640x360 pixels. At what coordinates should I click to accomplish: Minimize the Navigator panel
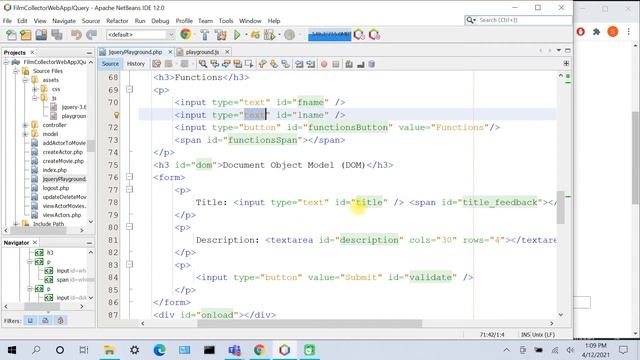(89, 243)
